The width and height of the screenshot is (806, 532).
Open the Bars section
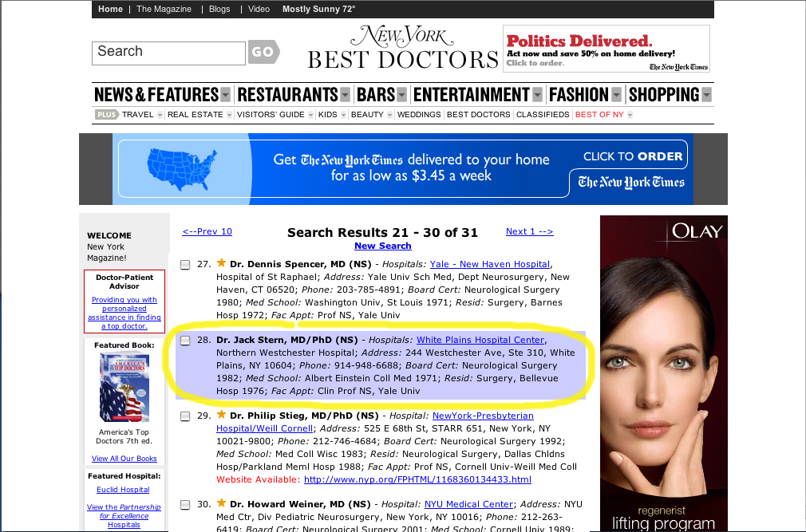(x=376, y=95)
